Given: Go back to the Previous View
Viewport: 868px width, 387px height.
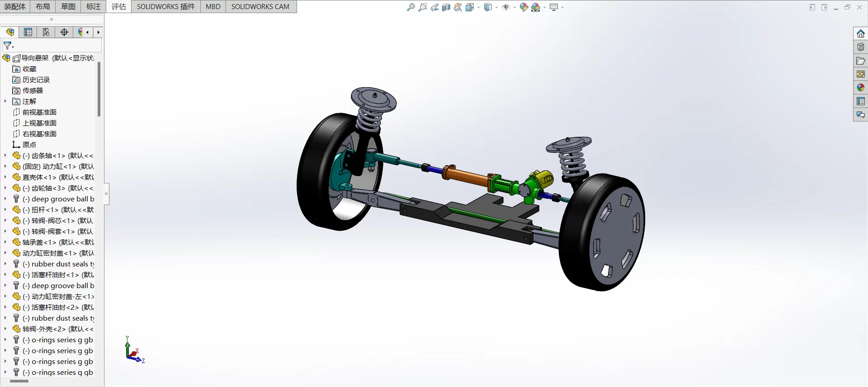Looking at the screenshot, I should pyautogui.click(x=434, y=7).
